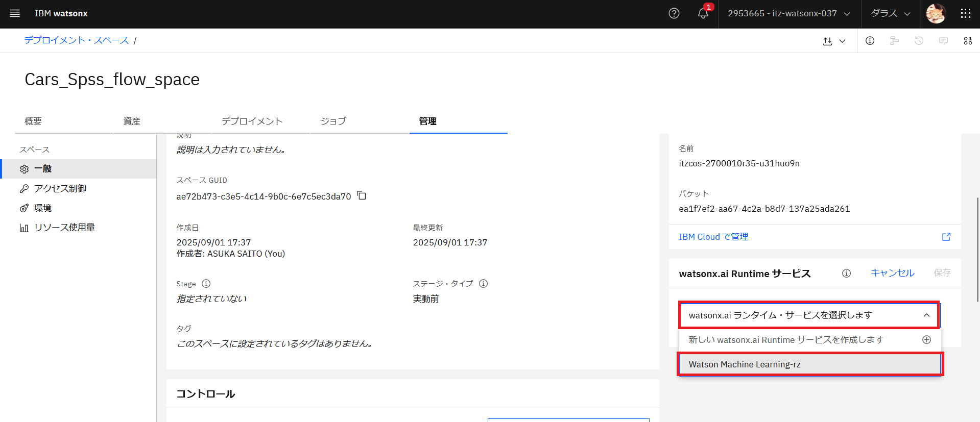Click the comments icon in the toolbar
This screenshot has height=422, width=980.
[x=943, y=41]
